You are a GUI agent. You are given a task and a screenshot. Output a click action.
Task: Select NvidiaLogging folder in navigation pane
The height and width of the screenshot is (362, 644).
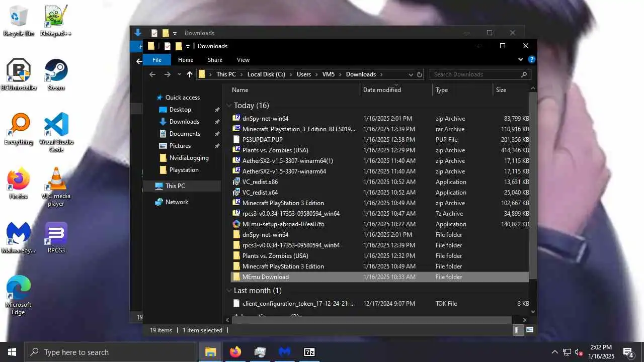[189, 158]
